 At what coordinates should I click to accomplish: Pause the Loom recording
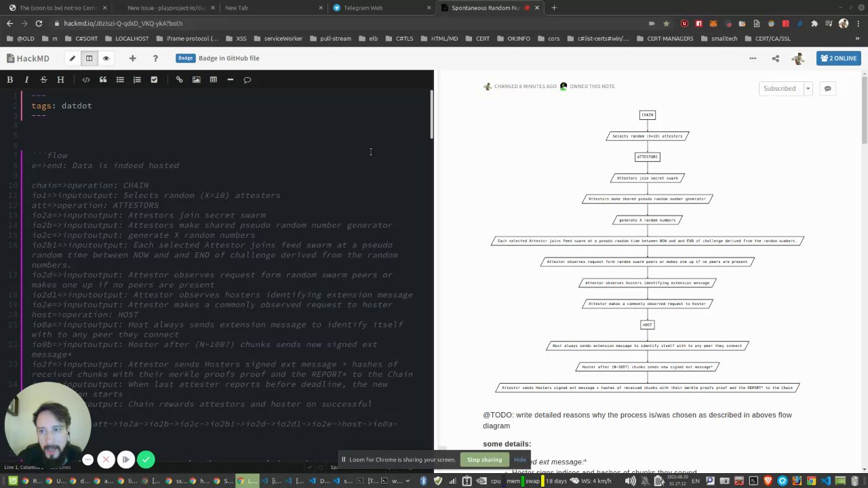pyautogui.click(x=126, y=460)
